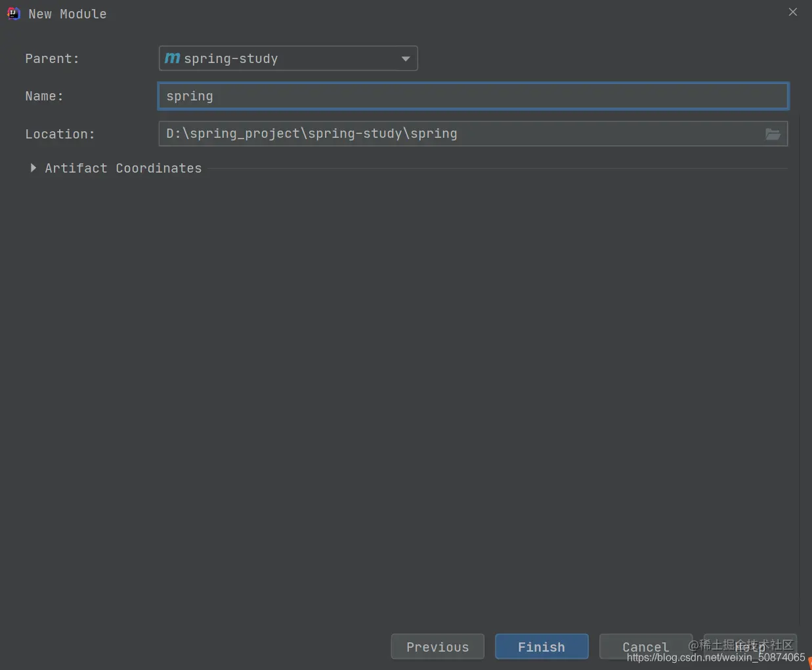Click the Name label

(44, 96)
